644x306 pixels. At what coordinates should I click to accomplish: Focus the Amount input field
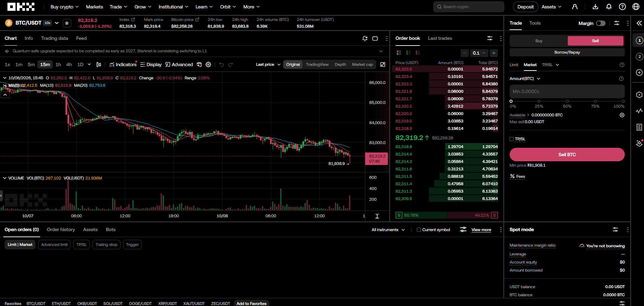567,91
